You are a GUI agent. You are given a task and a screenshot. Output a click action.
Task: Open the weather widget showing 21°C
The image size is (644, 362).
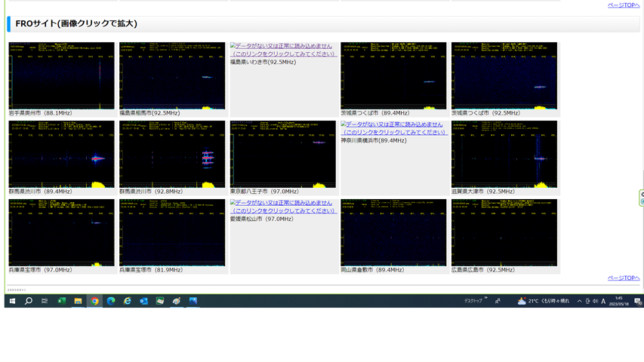(x=544, y=301)
